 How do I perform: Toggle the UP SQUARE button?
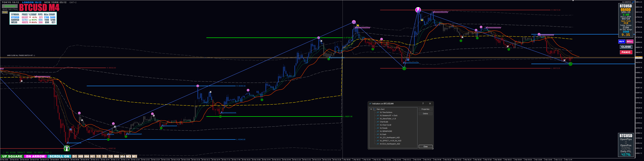click(x=12, y=156)
